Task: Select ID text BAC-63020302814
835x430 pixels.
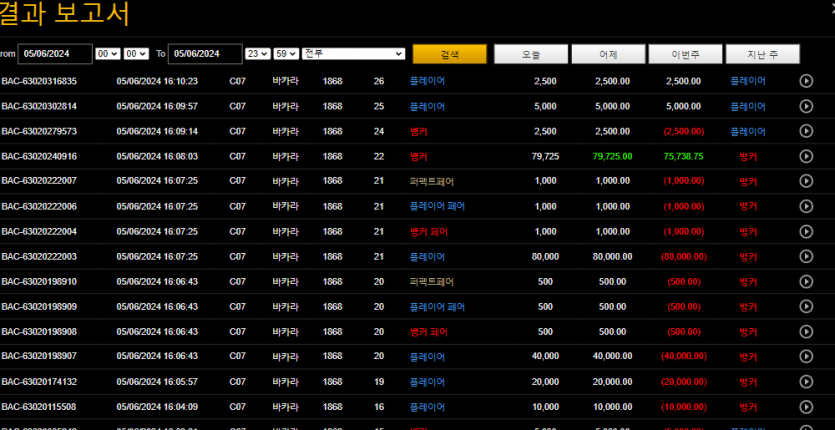Action: (39, 107)
